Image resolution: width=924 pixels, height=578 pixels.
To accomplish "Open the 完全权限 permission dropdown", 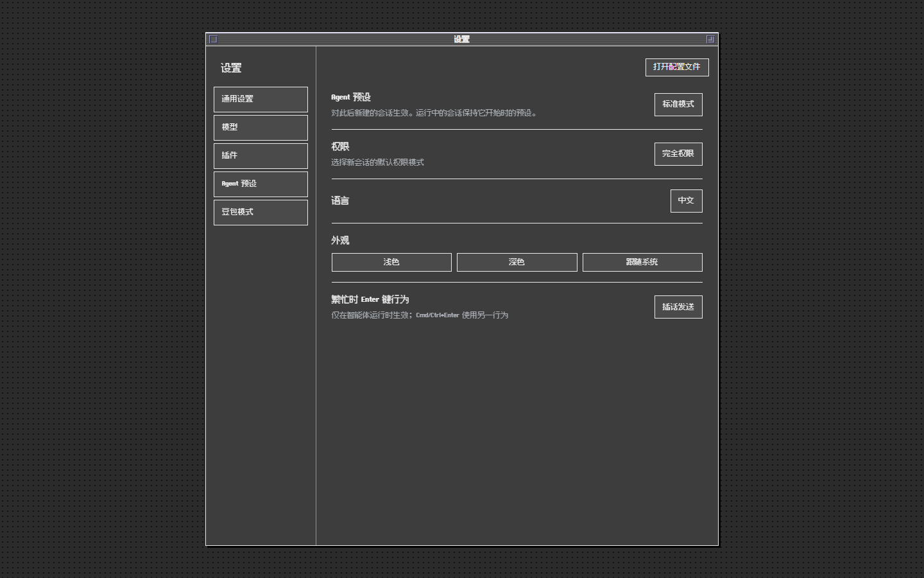I will [x=678, y=154].
